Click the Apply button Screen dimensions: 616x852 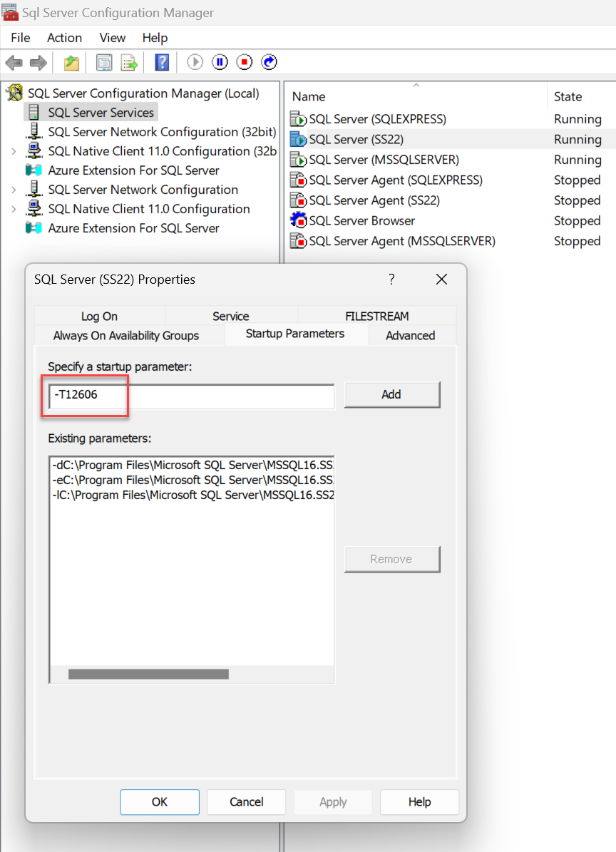pos(333,802)
